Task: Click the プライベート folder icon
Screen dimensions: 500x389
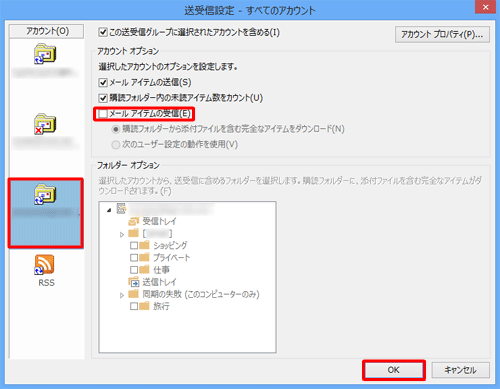Action: 144,257
